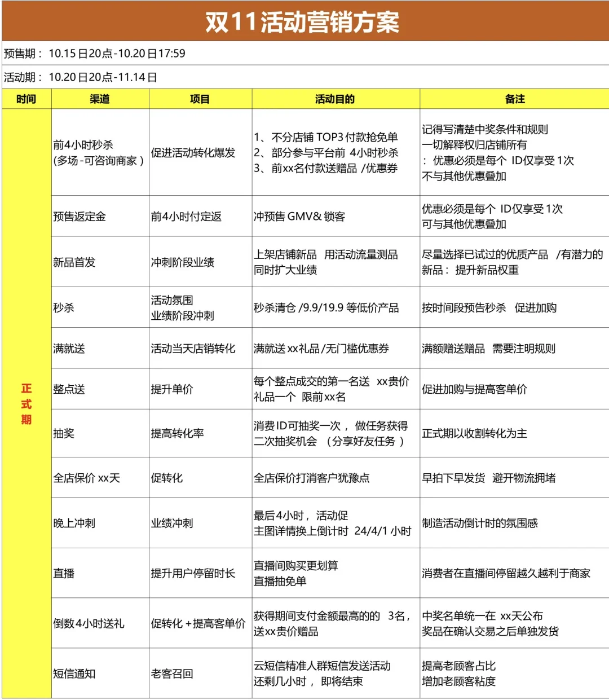Screen dimensions: 609x700
Task: Select the '获得期间支付金额最高的' cell
Action: tap(336, 623)
